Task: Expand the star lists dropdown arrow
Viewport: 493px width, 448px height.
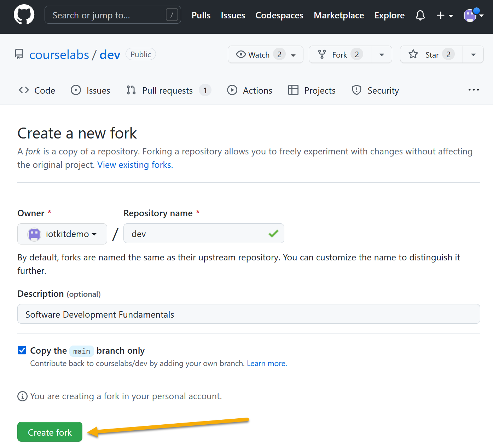Action: [473, 54]
